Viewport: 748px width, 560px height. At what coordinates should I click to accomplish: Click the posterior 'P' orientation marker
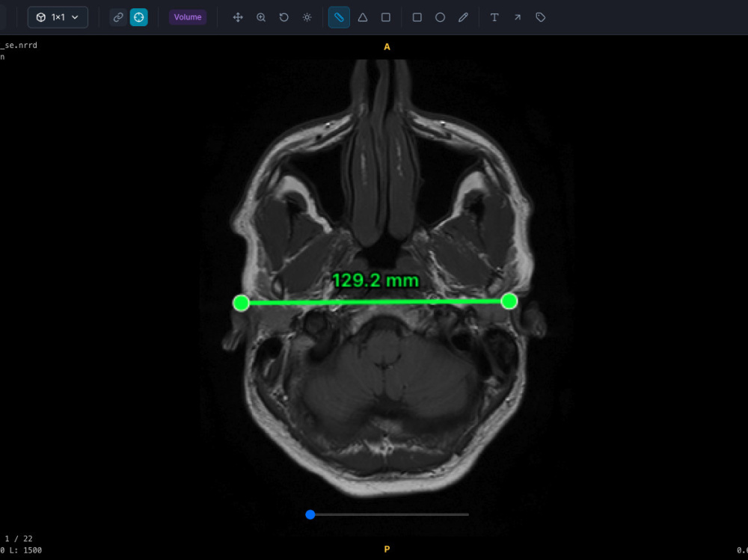(x=387, y=549)
